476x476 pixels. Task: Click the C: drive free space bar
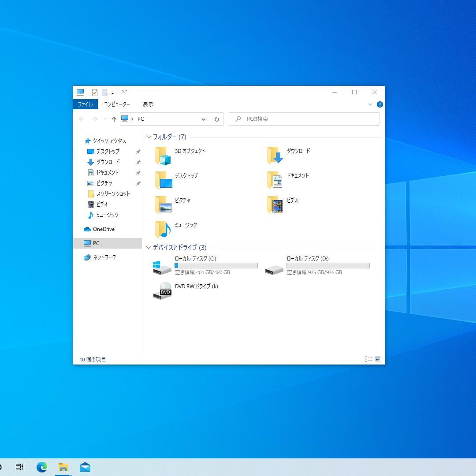click(x=216, y=265)
